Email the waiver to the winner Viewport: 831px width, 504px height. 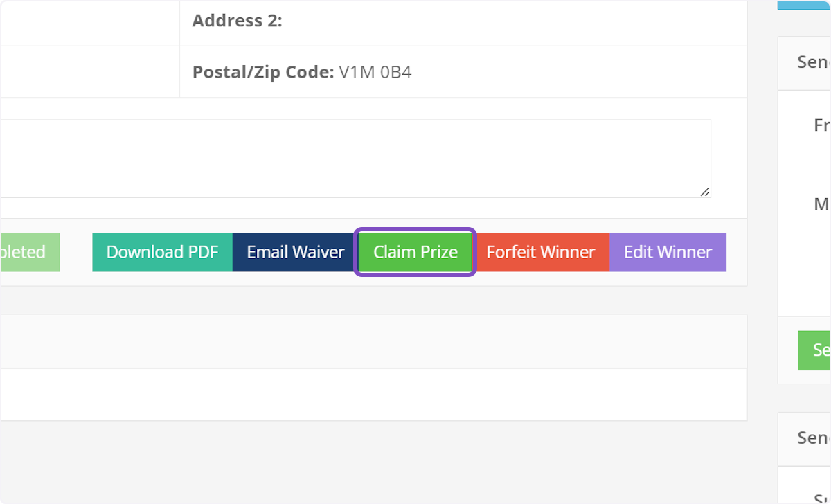tap(294, 252)
